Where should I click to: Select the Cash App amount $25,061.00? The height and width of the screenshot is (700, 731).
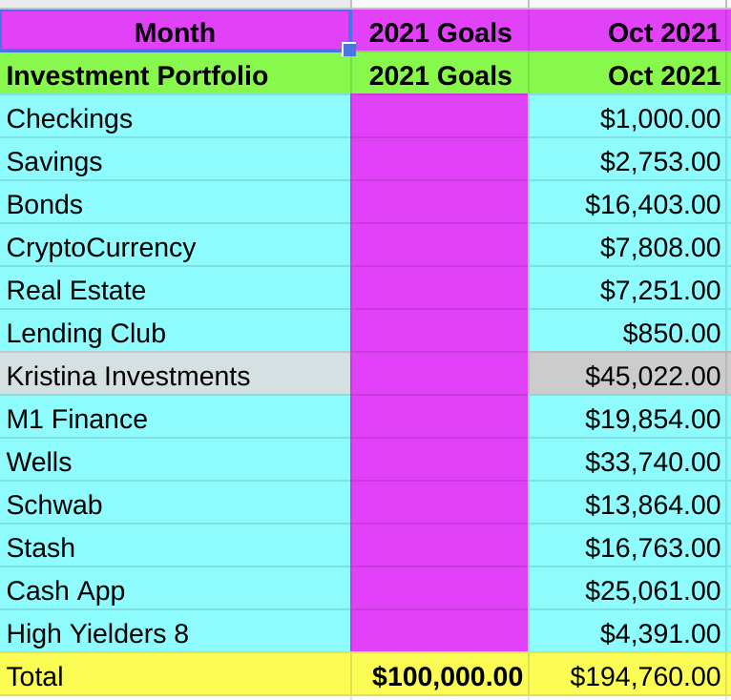click(629, 590)
